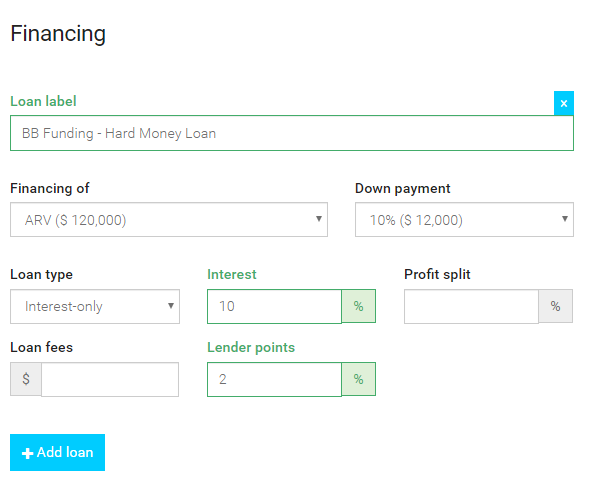The width and height of the screenshot is (593, 478).
Task: Open the 10% ($ 12,000) down payment selector
Action: click(464, 220)
